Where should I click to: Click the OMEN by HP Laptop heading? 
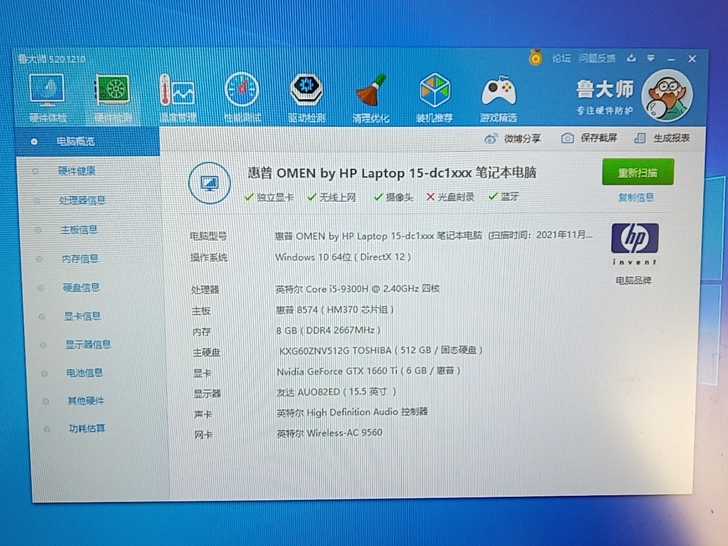[391, 173]
